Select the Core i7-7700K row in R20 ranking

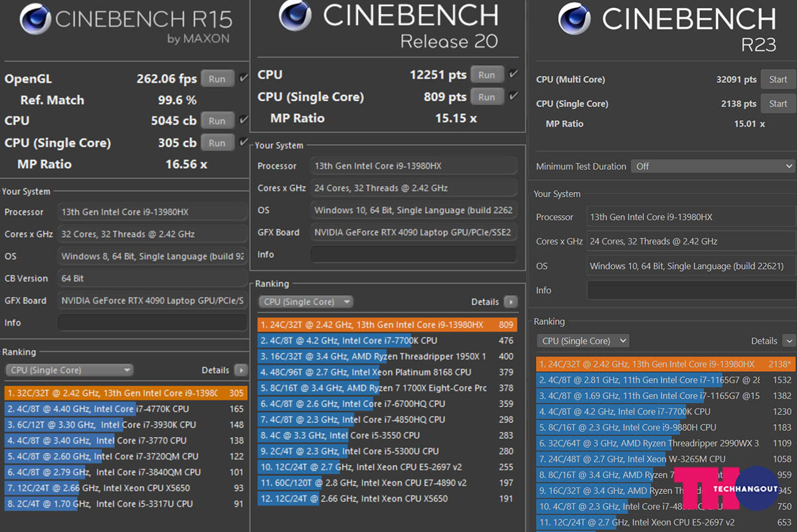388,341
